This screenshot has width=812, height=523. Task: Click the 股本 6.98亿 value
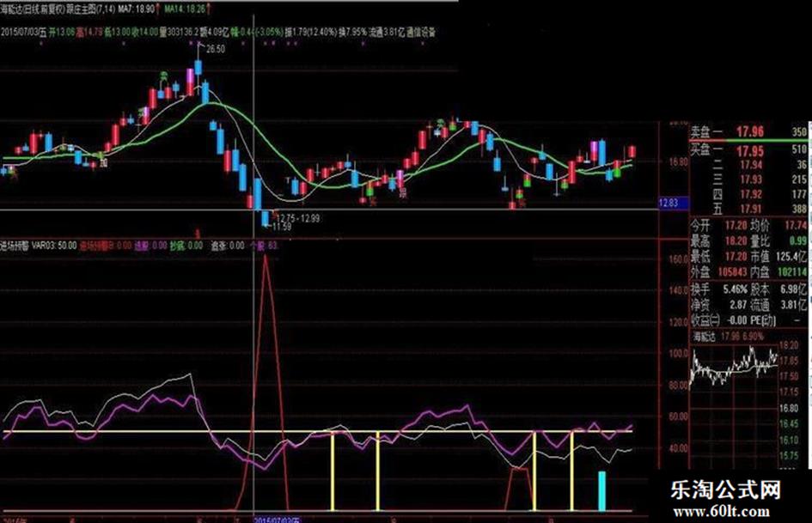point(793,289)
